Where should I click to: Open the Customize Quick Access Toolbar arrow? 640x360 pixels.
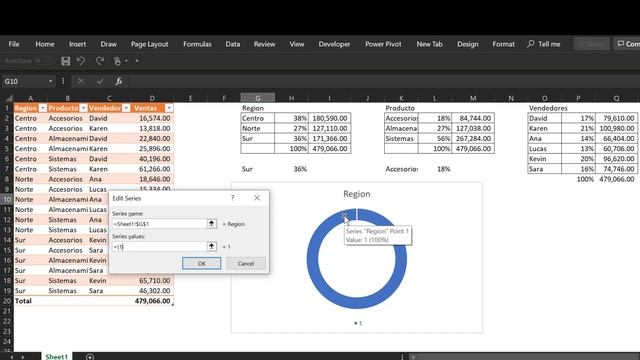point(137,61)
